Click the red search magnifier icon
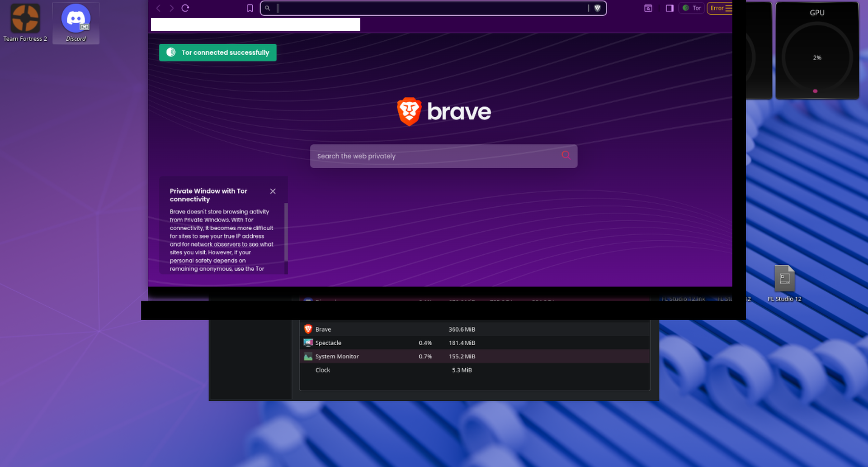This screenshot has height=467, width=868. (566, 155)
